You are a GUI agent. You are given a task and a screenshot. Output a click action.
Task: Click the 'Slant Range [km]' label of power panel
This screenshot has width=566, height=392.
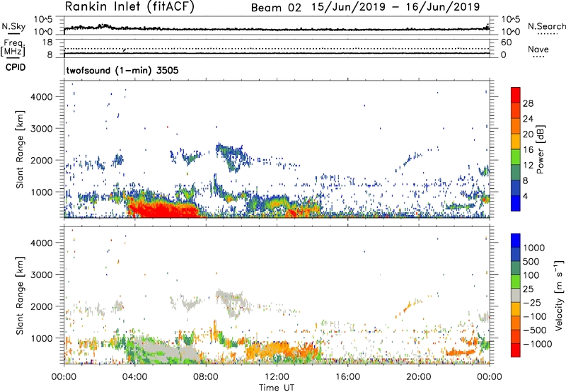(x=20, y=149)
